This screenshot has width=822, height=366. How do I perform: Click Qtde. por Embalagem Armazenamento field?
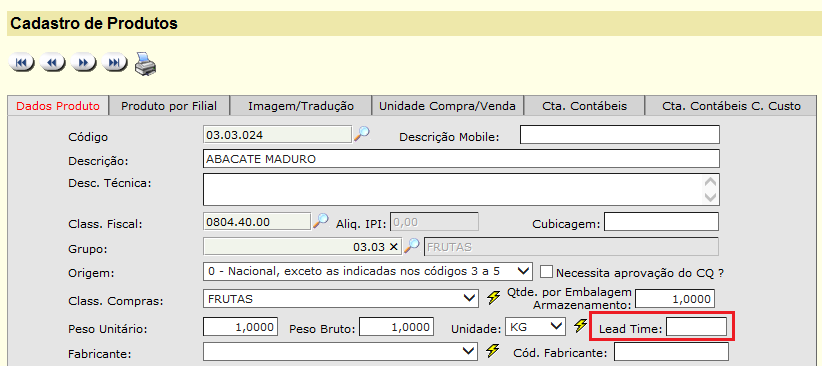tap(675, 299)
